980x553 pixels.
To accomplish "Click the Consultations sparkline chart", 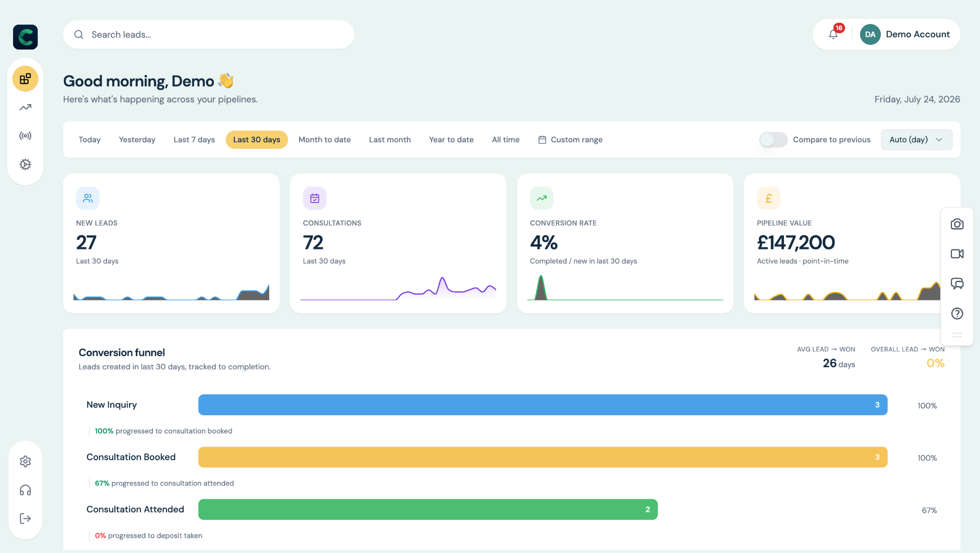I will coord(398,289).
